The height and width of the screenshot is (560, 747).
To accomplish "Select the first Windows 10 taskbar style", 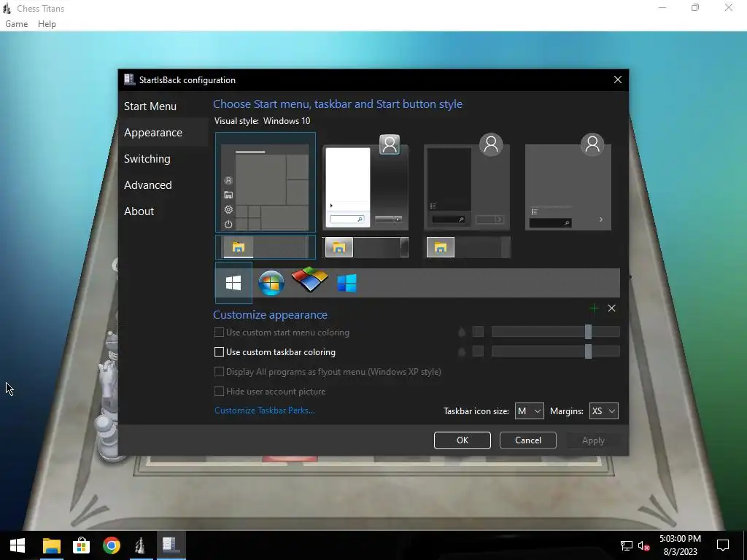I will coord(266,247).
